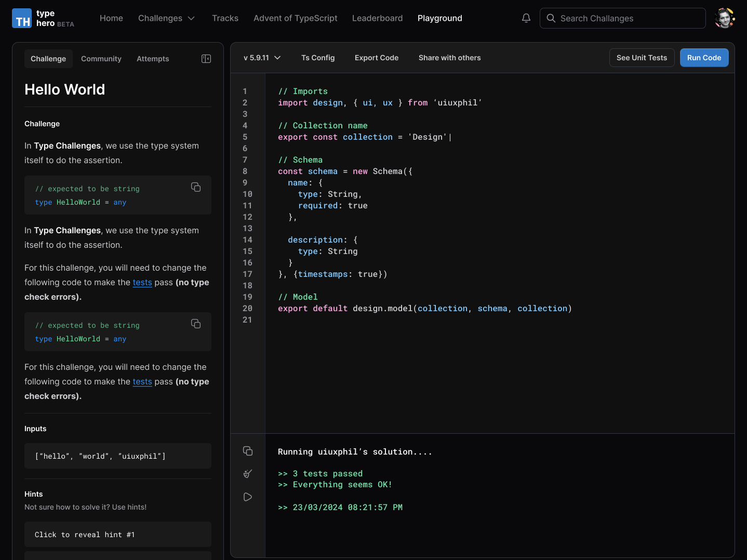The height and width of the screenshot is (560, 747).
Task: Expand the Challenges navigation dropdown
Action: click(x=166, y=18)
